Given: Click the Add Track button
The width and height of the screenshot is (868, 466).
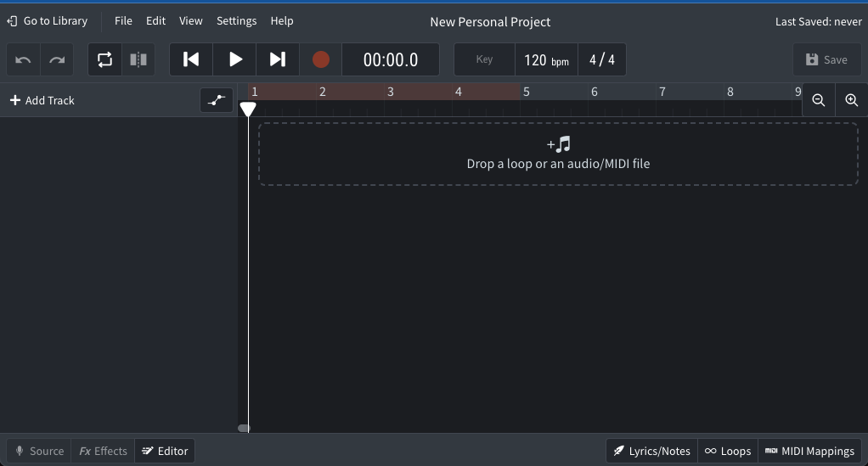Looking at the screenshot, I should pyautogui.click(x=42, y=100).
